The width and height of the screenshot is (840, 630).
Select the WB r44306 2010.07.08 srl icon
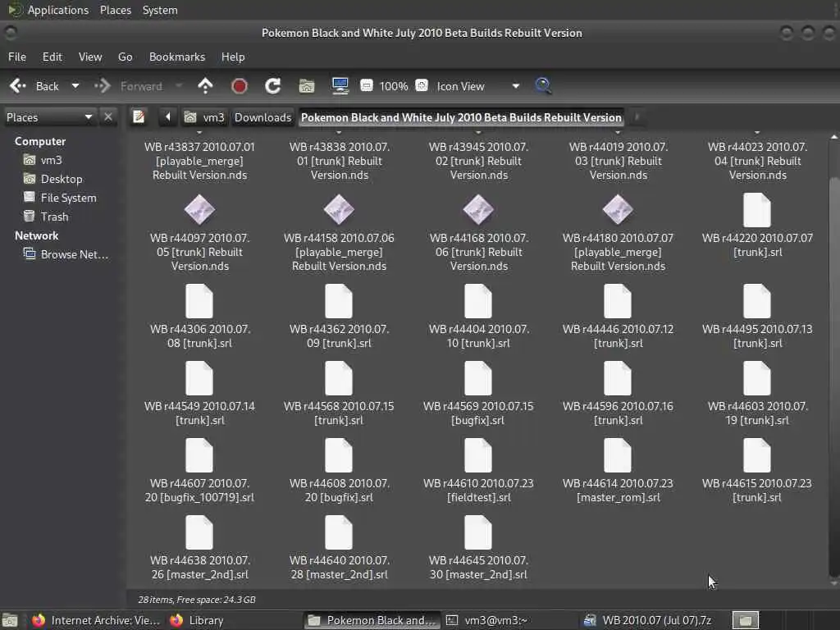(x=199, y=301)
